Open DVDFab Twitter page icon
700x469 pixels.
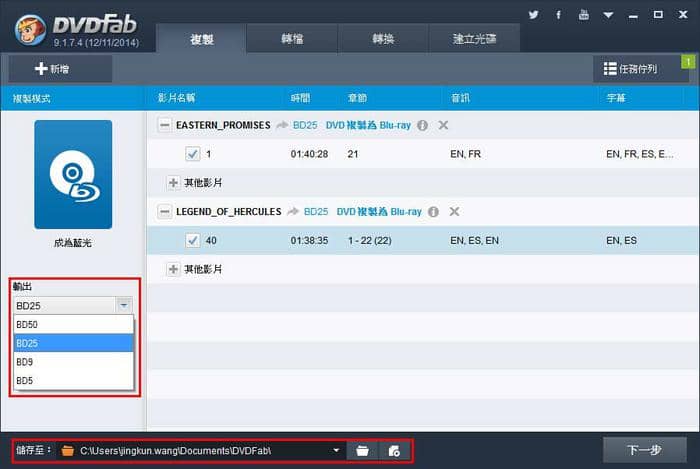tap(533, 15)
